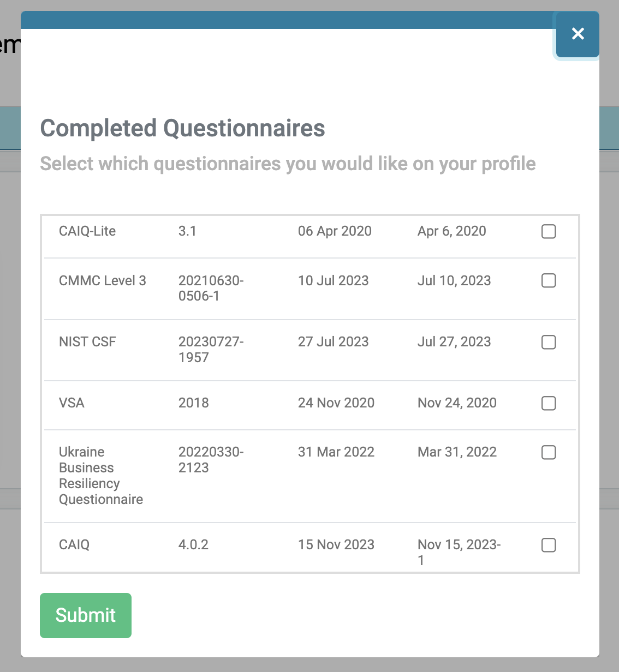
Task: Check the CAIQ-Lite questionnaire checkbox
Action: pyautogui.click(x=548, y=231)
